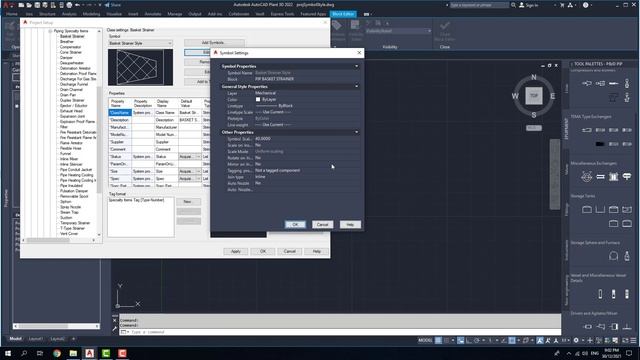Screen dimensions: 640x360
Task: Apply changes in Project Setup
Action: click(x=236, y=251)
